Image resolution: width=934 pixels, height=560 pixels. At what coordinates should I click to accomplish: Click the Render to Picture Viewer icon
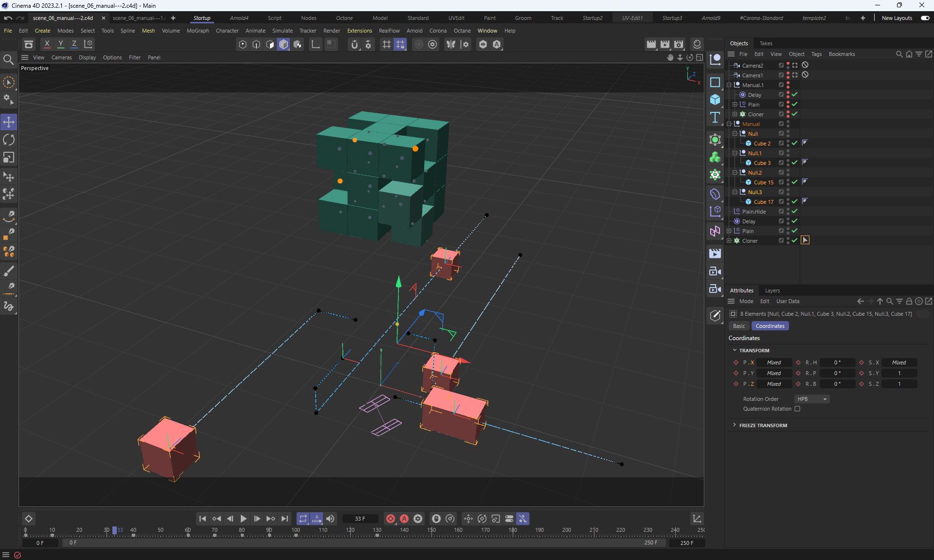point(665,44)
